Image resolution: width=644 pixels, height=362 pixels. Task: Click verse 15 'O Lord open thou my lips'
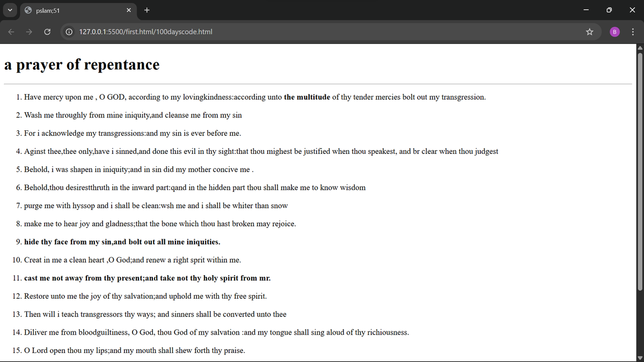tap(135, 351)
